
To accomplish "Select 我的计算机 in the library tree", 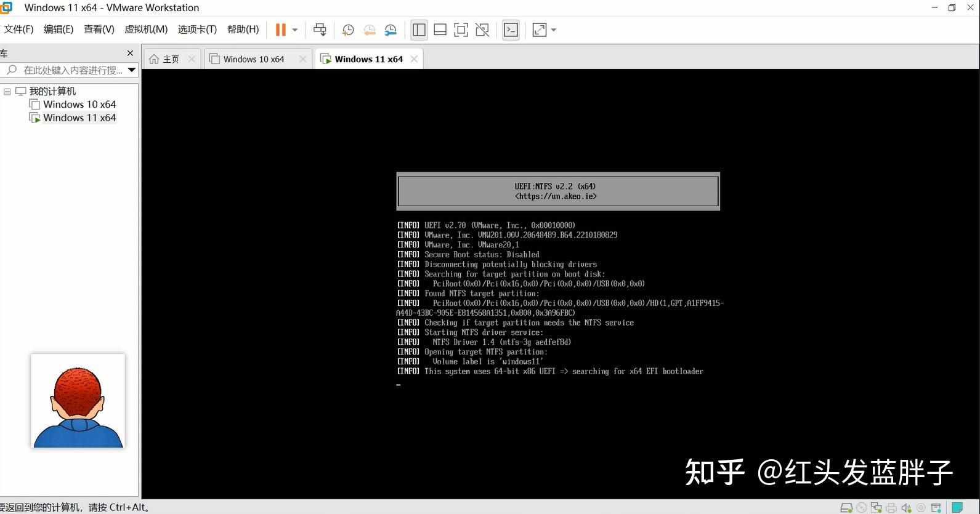I will coord(52,91).
